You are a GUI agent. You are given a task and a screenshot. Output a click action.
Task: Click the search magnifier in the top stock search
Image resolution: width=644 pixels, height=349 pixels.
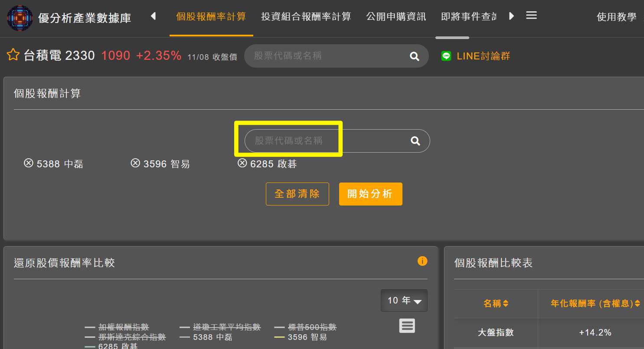pos(415,56)
